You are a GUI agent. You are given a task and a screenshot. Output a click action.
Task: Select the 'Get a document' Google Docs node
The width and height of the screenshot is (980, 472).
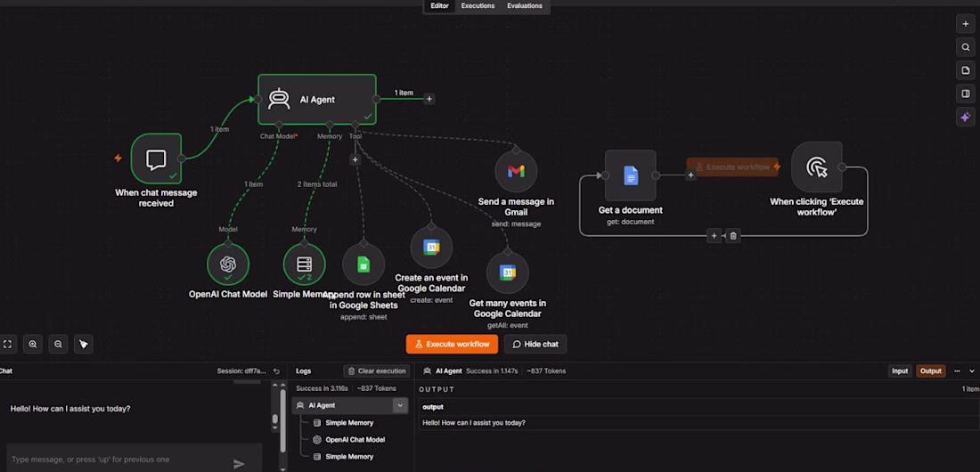[x=631, y=175]
